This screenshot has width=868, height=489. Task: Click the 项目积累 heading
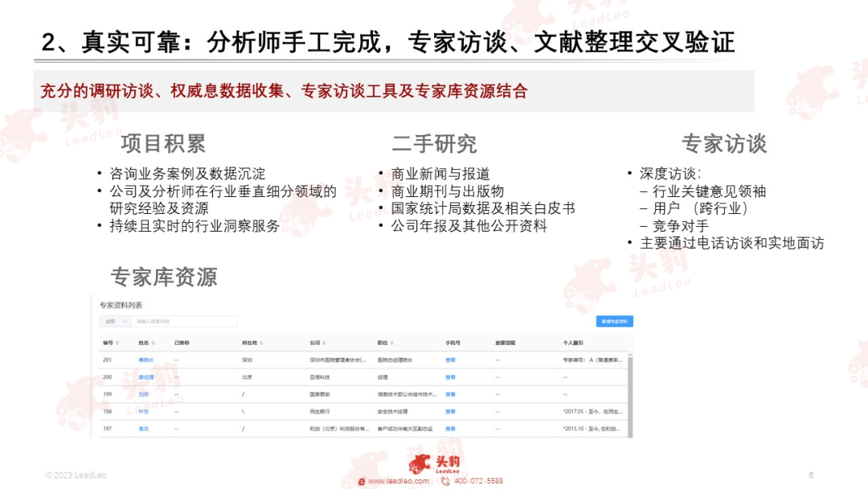coord(163,143)
